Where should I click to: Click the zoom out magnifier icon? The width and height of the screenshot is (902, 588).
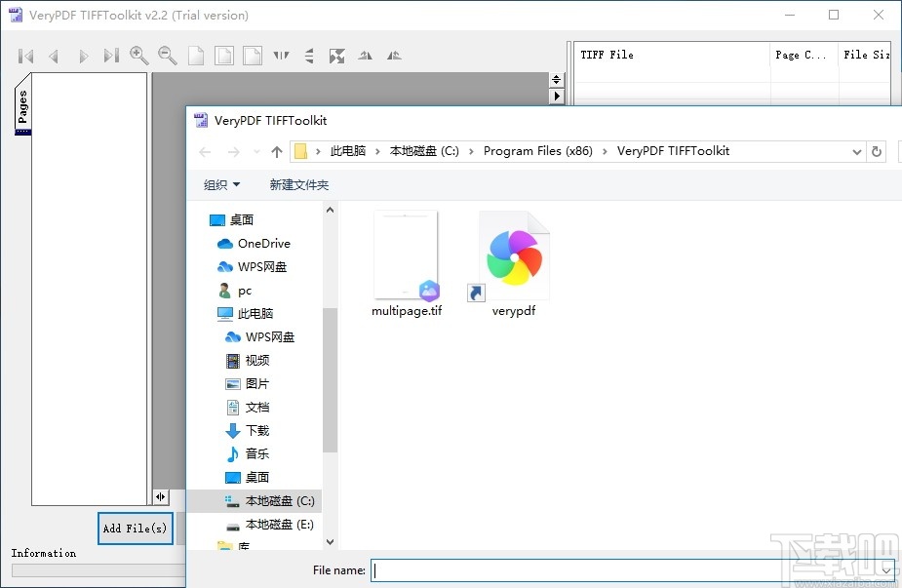(167, 56)
